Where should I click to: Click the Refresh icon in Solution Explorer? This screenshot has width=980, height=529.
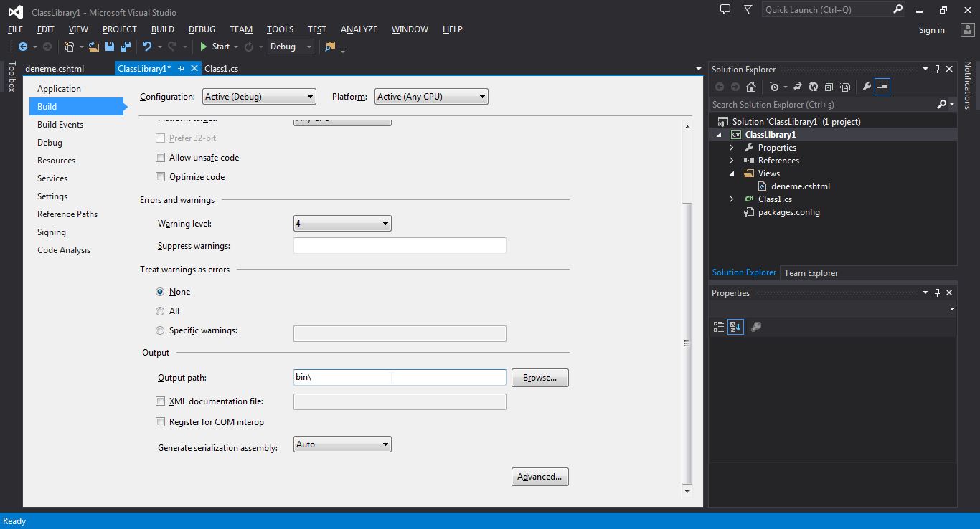click(812, 86)
